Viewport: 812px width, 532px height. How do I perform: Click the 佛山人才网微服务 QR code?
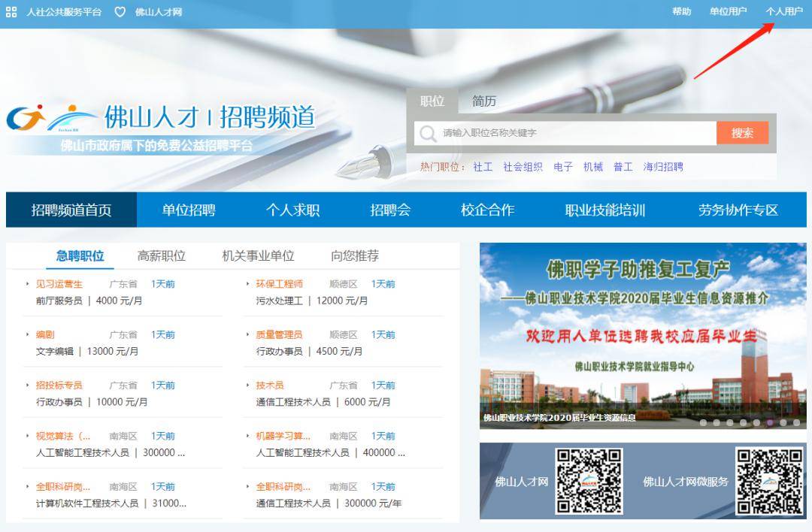(770, 482)
